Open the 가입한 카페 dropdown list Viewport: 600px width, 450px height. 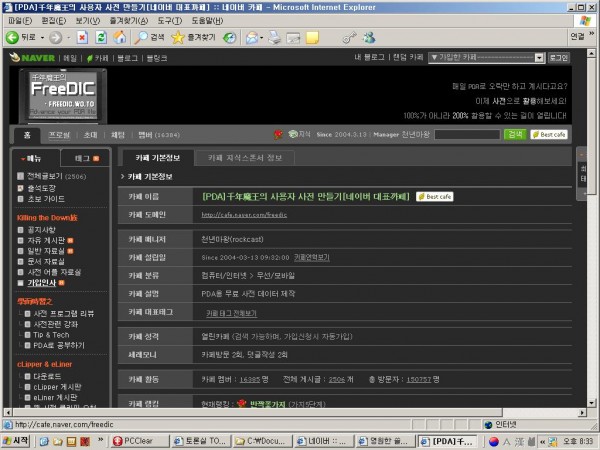[486, 57]
